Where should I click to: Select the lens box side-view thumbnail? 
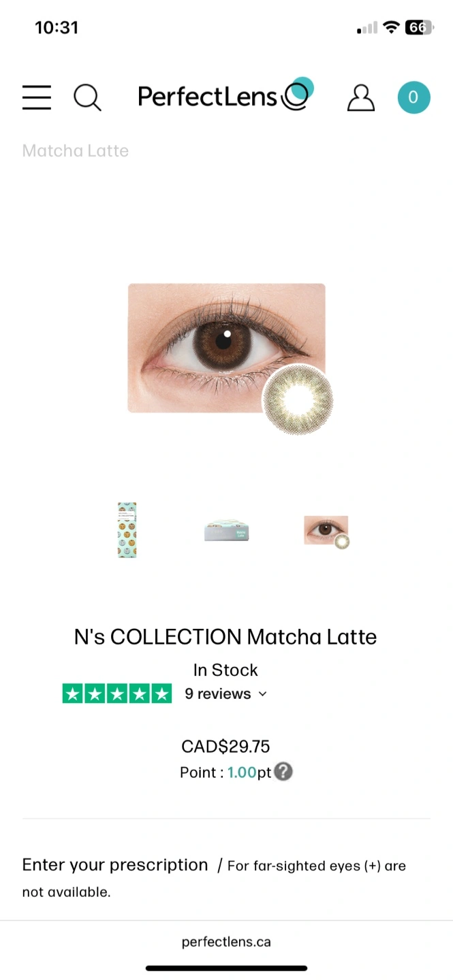click(x=227, y=530)
